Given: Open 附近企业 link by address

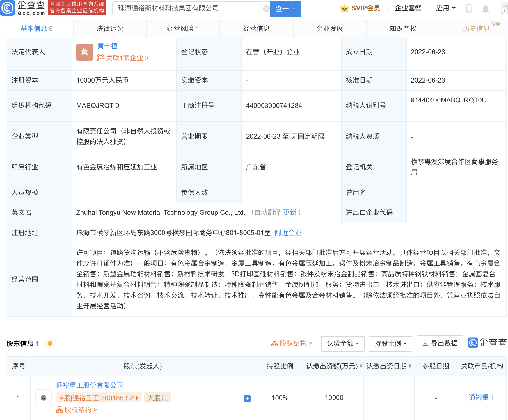Looking at the screenshot, I should [x=288, y=233].
